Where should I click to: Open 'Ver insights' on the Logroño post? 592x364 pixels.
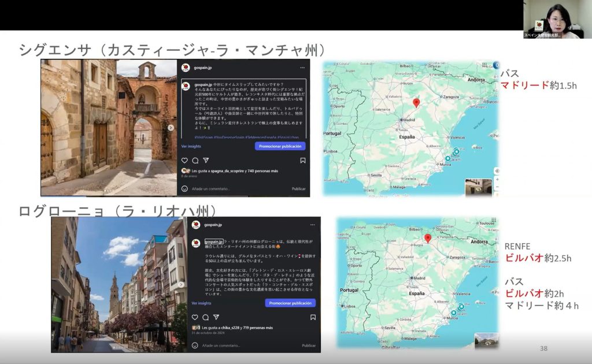[202, 303]
